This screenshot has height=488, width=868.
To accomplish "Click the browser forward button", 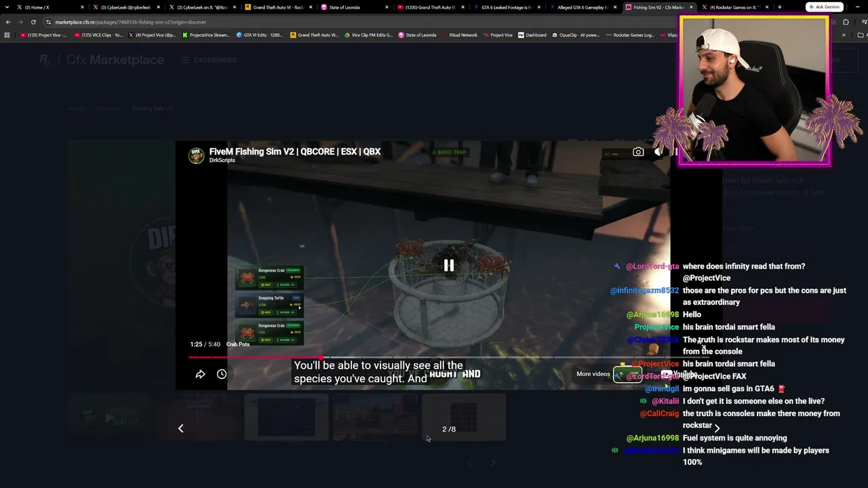I will pos(20,22).
